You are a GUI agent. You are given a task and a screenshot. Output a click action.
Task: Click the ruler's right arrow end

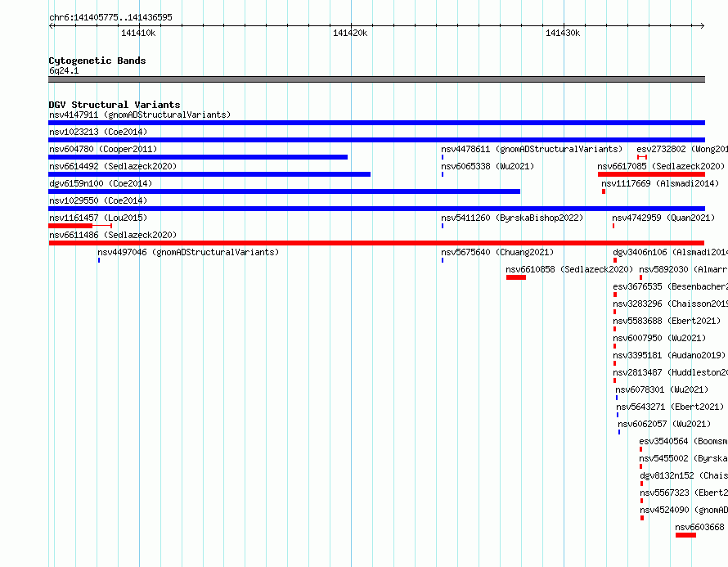point(702,25)
